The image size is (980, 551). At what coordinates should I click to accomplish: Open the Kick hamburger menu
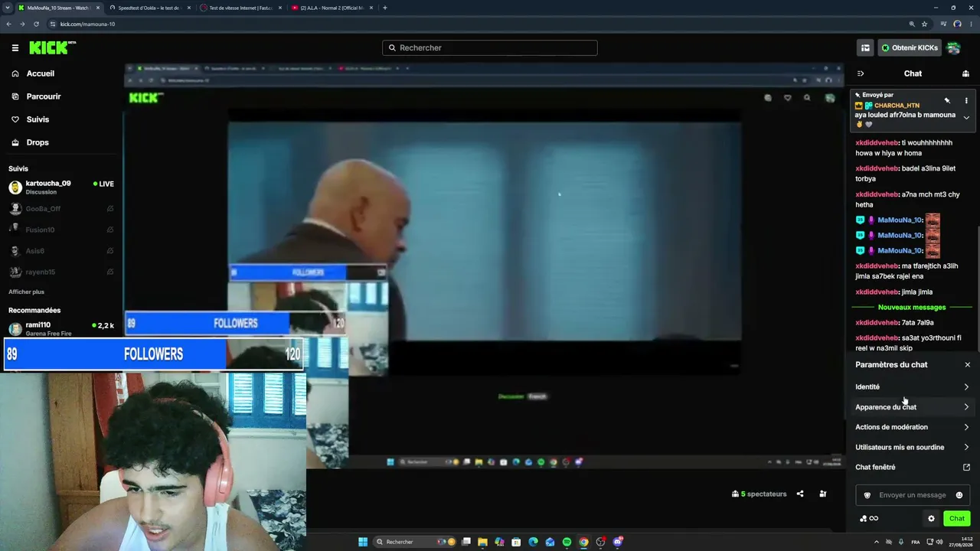pos(15,47)
